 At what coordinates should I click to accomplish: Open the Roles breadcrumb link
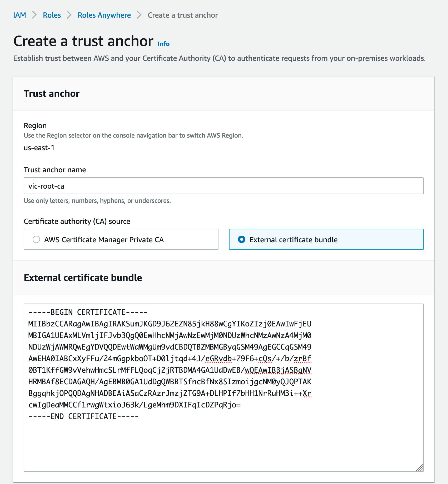(x=52, y=15)
